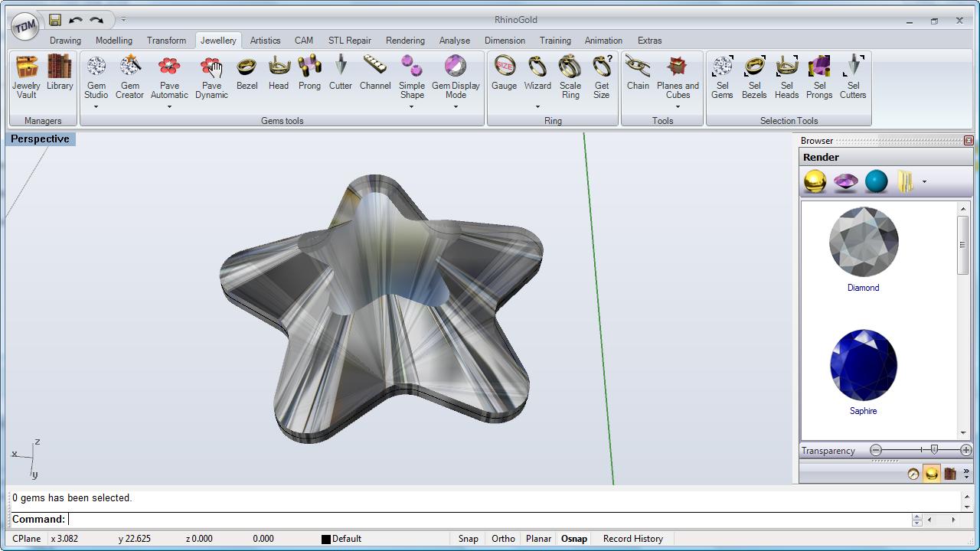Screen dimensions: 980x551
Task: Click Sel Bezels selection tool
Action: point(754,77)
